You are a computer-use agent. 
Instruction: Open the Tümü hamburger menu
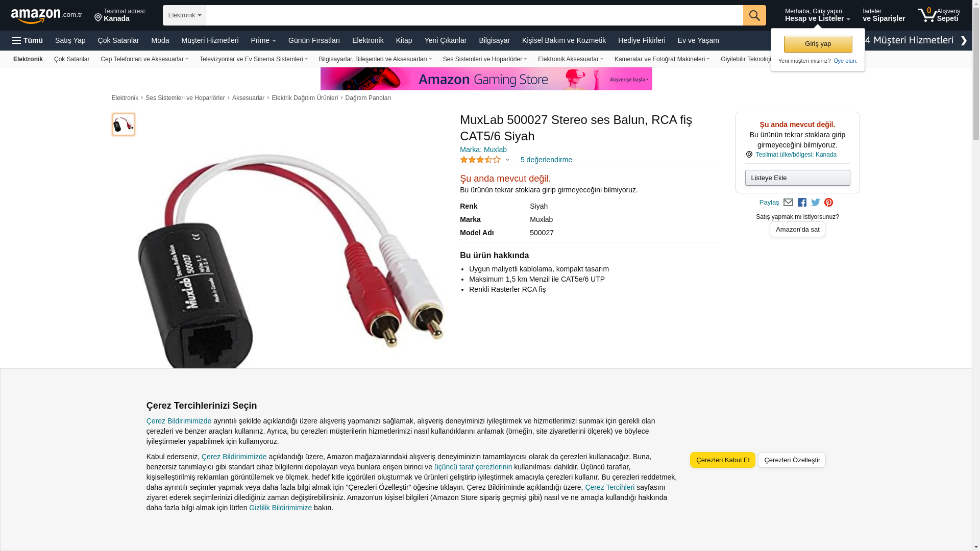[x=28, y=40]
